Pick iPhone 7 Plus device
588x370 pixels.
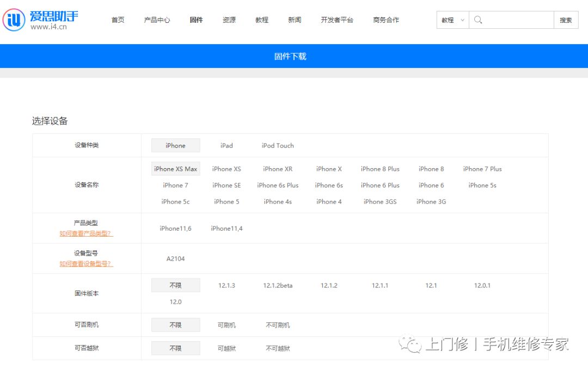482,169
